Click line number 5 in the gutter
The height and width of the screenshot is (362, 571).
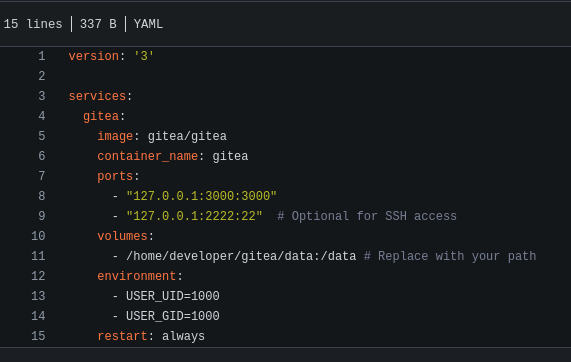pyautogui.click(x=42, y=136)
